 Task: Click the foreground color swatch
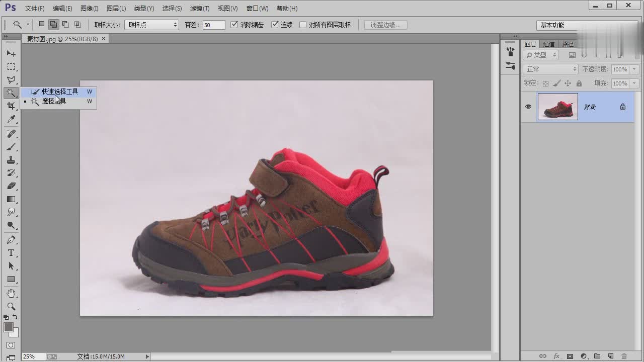[x=8, y=327]
